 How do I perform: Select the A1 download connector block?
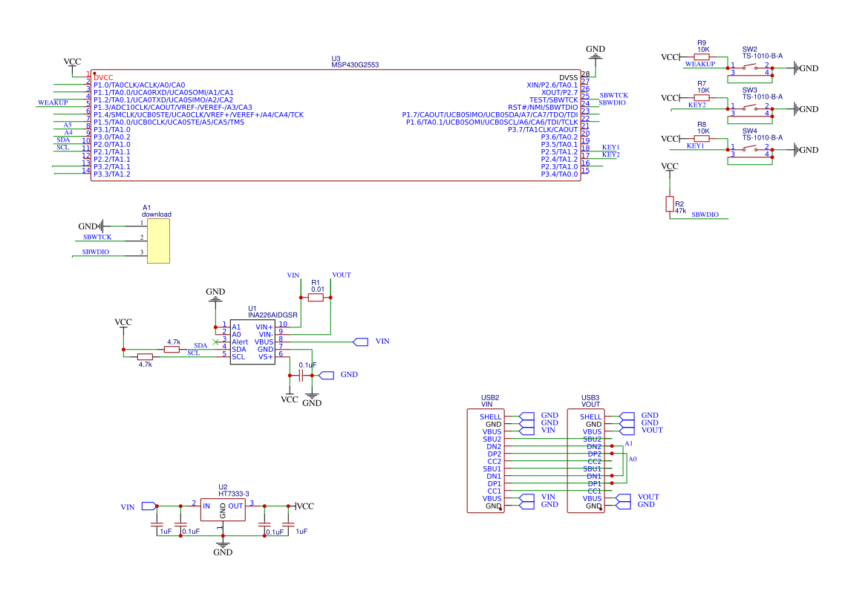pos(158,241)
